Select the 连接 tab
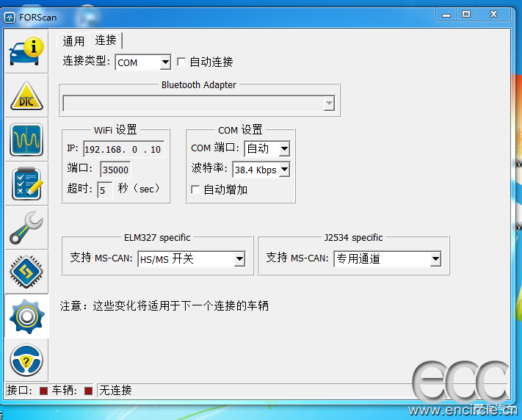522x420 pixels. (x=106, y=40)
